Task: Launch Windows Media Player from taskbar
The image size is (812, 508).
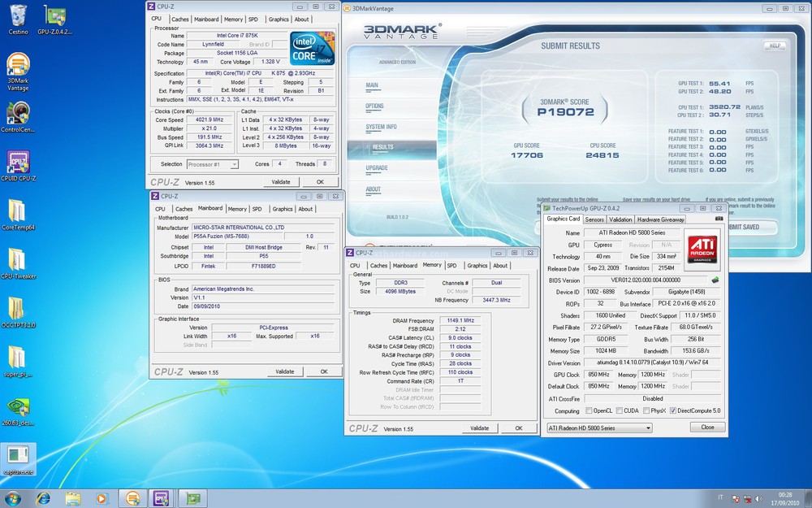Action: (102, 498)
